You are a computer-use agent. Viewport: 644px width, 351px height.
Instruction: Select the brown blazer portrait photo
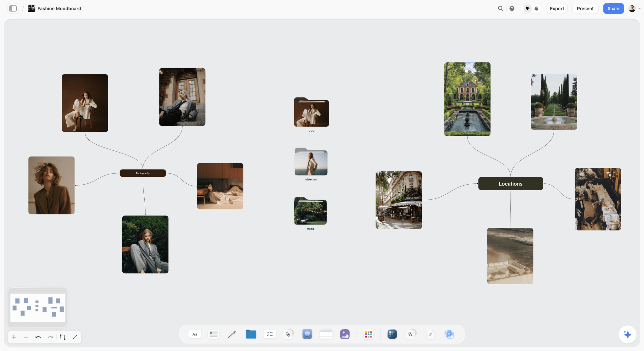[52, 185]
